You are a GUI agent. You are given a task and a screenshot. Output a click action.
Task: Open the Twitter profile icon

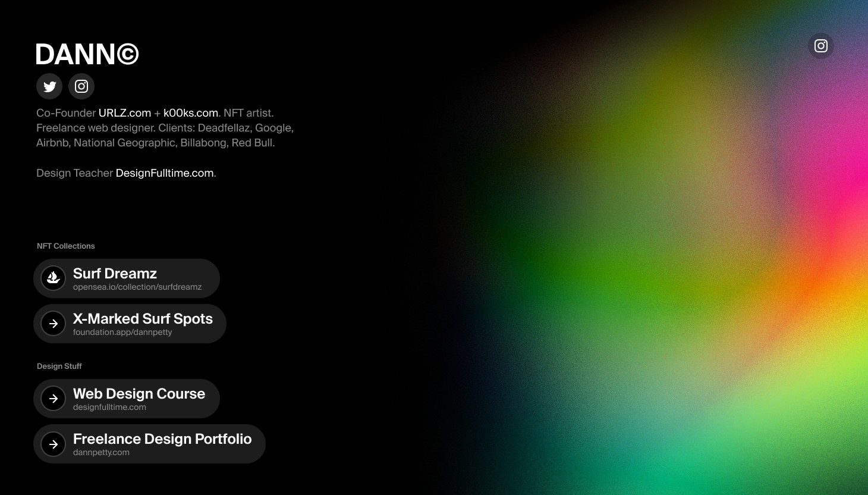click(49, 86)
